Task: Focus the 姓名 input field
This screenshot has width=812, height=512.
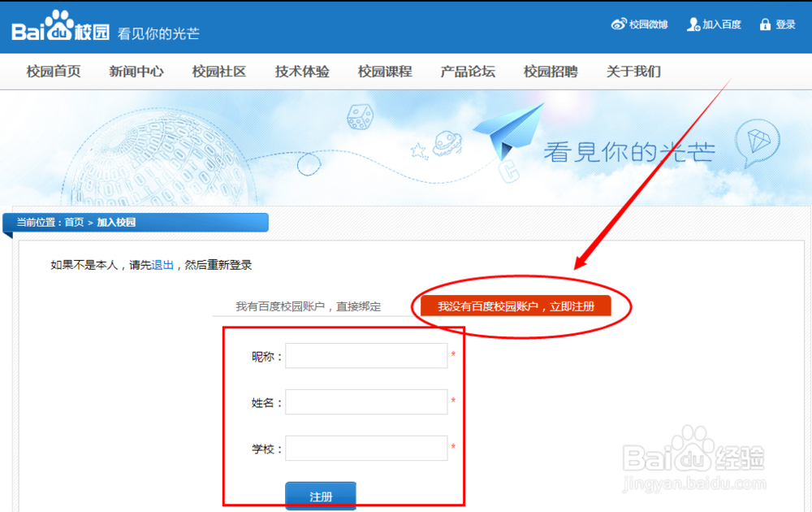Action: click(366, 401)
